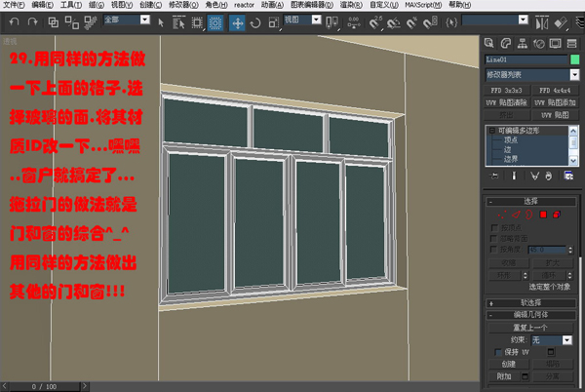Toggle the Select and Manipulate tool
Screen dimensions: 585x392
click(x=354, y=22)
